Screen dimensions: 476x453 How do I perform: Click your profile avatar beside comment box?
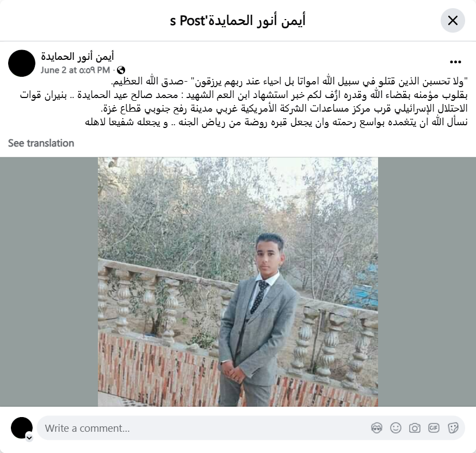tap(22, 428)
